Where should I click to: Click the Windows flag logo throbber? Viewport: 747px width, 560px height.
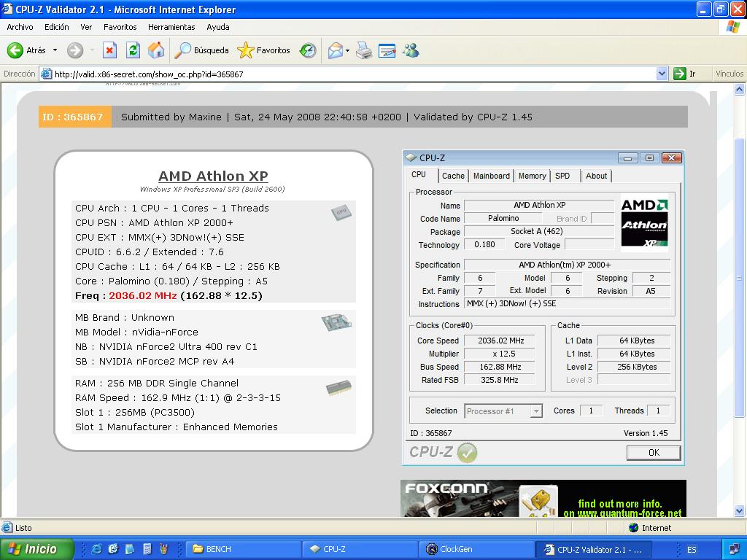(x=732, y=27)
